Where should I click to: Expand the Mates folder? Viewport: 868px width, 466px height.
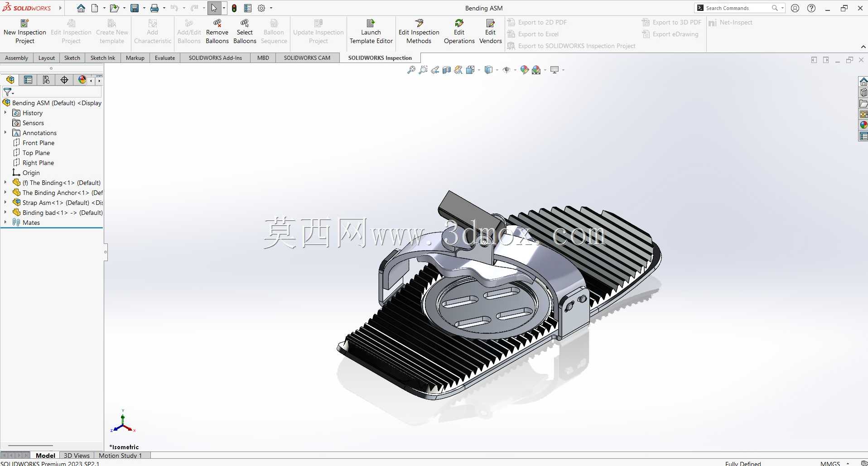coord(5,223)
